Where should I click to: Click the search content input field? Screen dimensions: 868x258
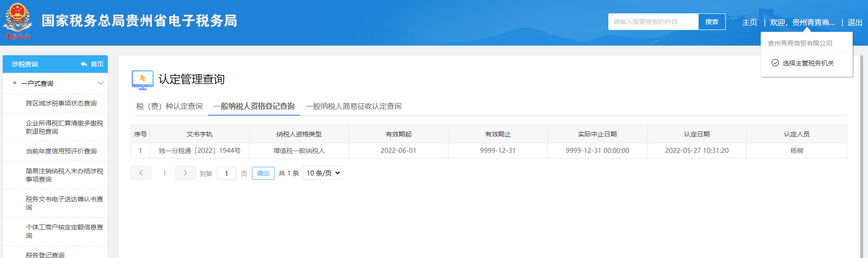(x=653, y=22)
